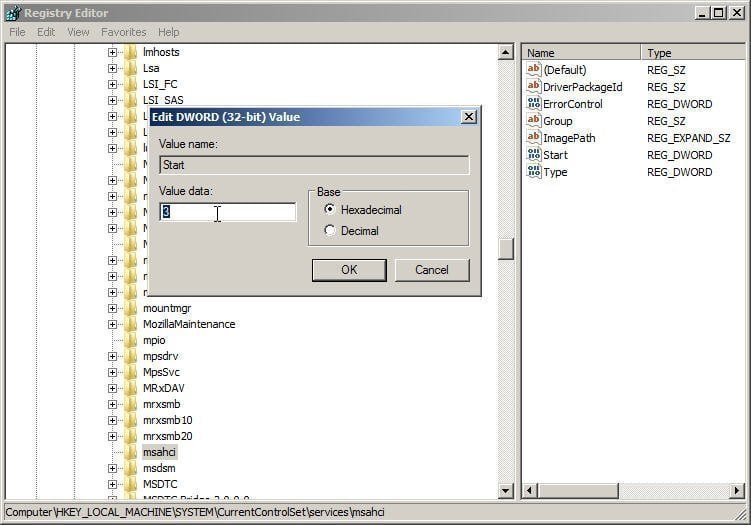751x525 pixels.
Task: Click the tree pane vertical scrollbar thumb
Action: [506, 249]
